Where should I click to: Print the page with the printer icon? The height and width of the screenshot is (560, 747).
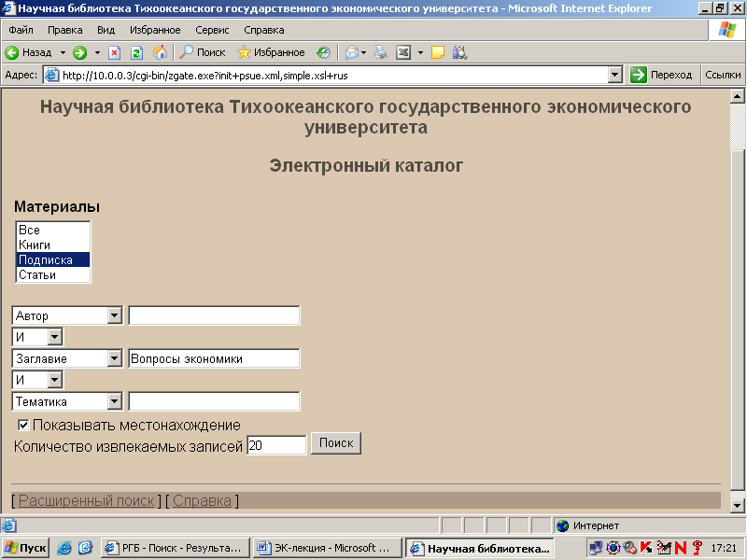(x=381, y=52)
